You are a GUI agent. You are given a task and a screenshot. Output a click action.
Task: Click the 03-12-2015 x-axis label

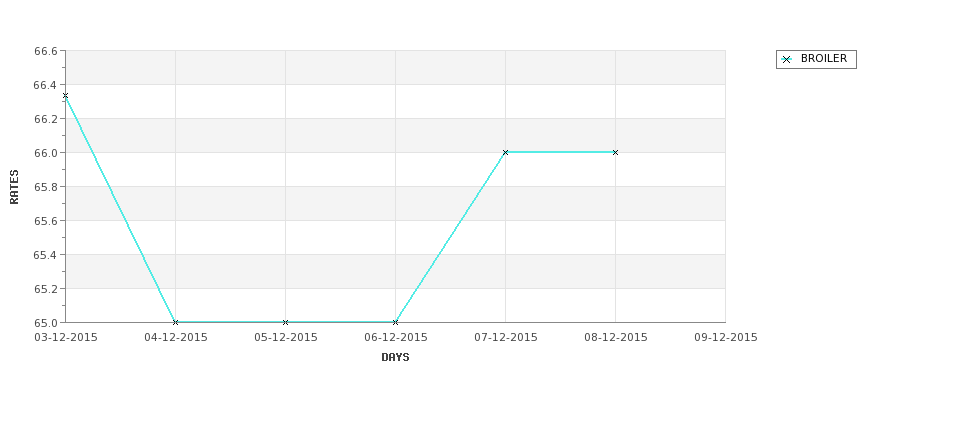coord(66,338)
